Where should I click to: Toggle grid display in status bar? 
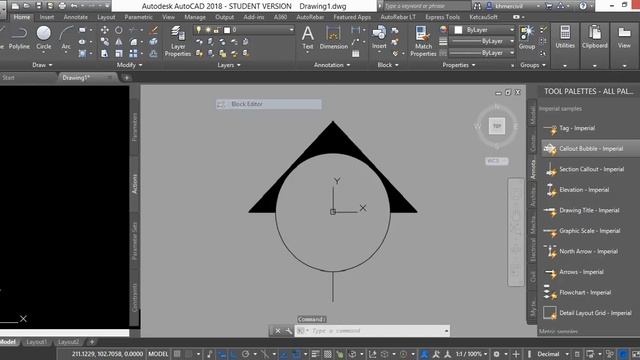coord(177,354)
